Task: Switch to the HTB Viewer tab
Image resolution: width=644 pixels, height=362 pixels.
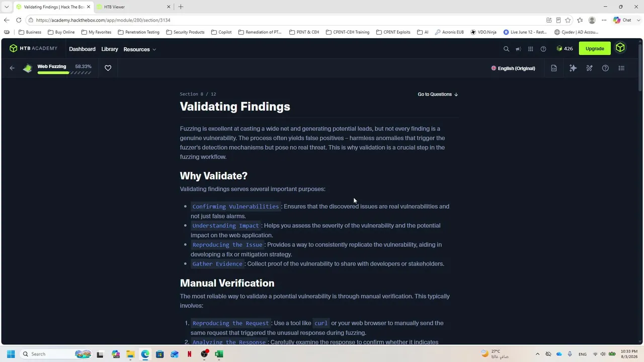Action: [133, 7]
